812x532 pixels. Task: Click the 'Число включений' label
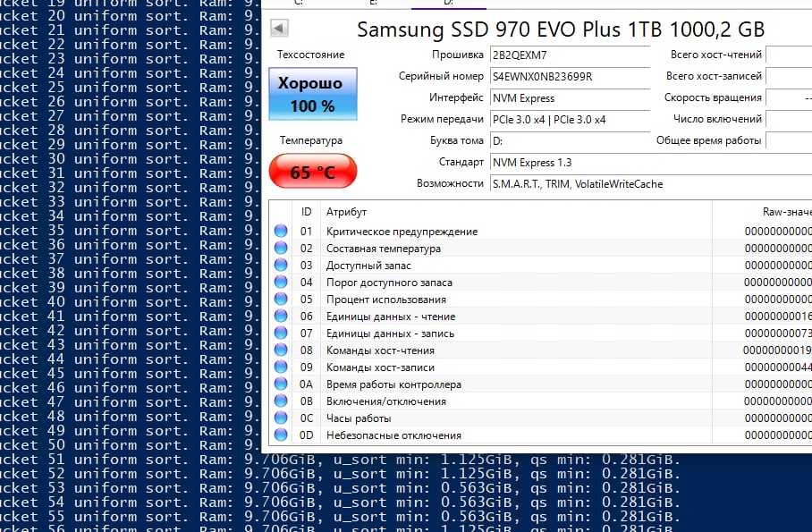pyautogui.click(x=718, y=119)
